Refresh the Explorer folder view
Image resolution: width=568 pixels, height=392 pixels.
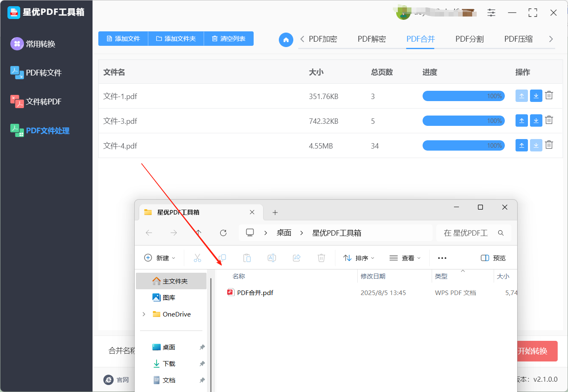click(223, 233)
